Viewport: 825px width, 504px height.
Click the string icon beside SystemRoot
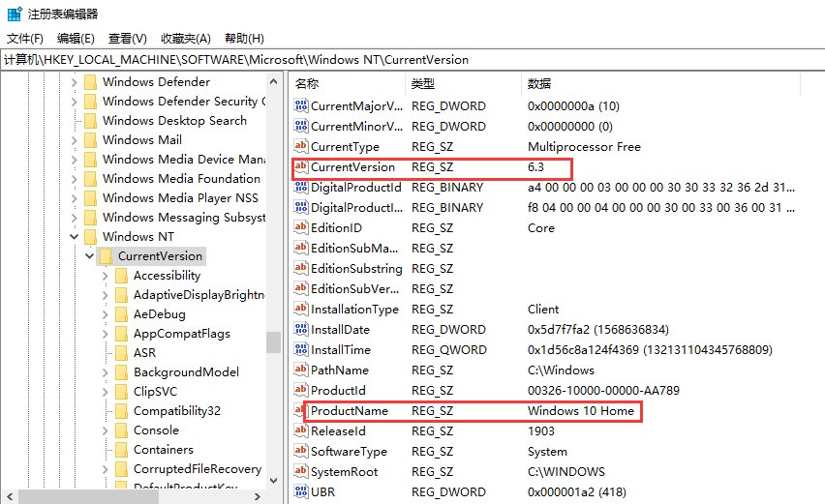pyautogui.click(x=301, y=472)
